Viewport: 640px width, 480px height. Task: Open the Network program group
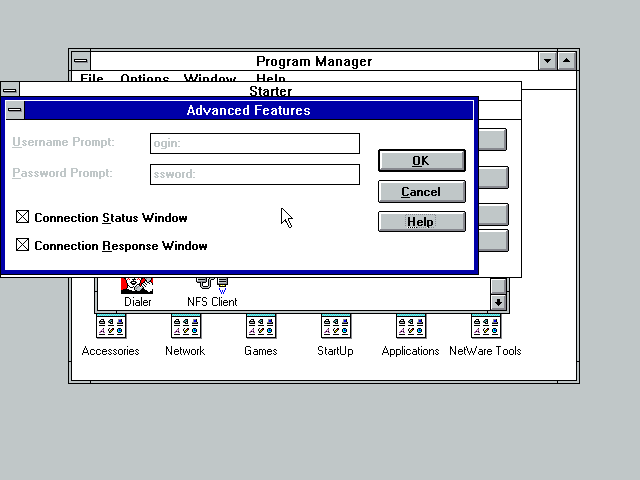[185, 327]
